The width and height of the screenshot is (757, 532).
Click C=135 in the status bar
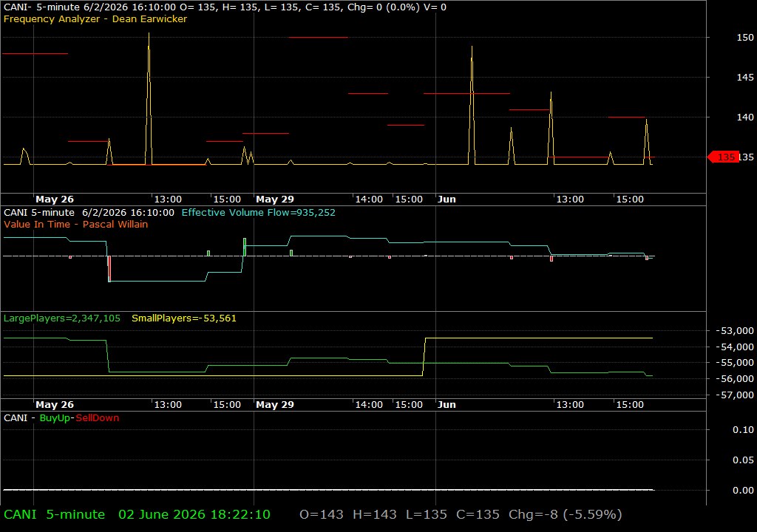(x=478, y=514)
